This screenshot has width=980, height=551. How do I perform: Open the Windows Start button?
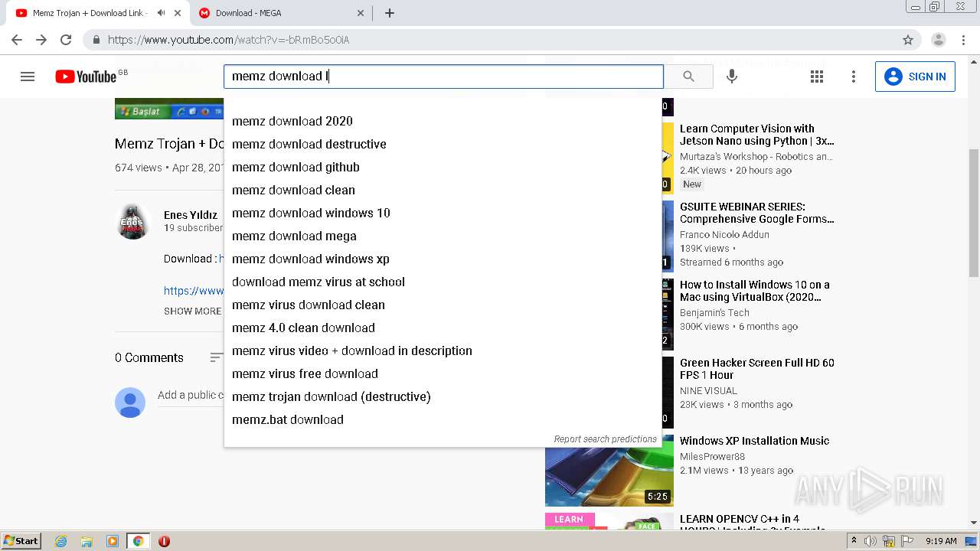pyautogui.click(x=21, y=540)
